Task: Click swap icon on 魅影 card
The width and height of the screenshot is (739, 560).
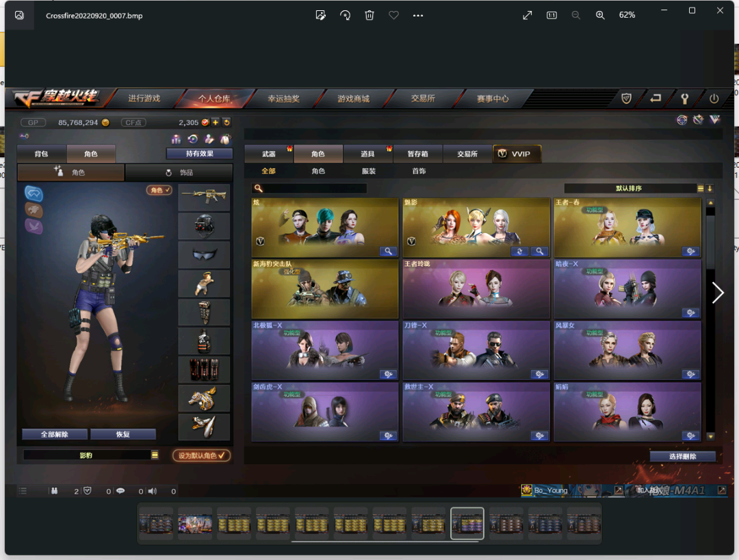Action: (x=520, y=251)
